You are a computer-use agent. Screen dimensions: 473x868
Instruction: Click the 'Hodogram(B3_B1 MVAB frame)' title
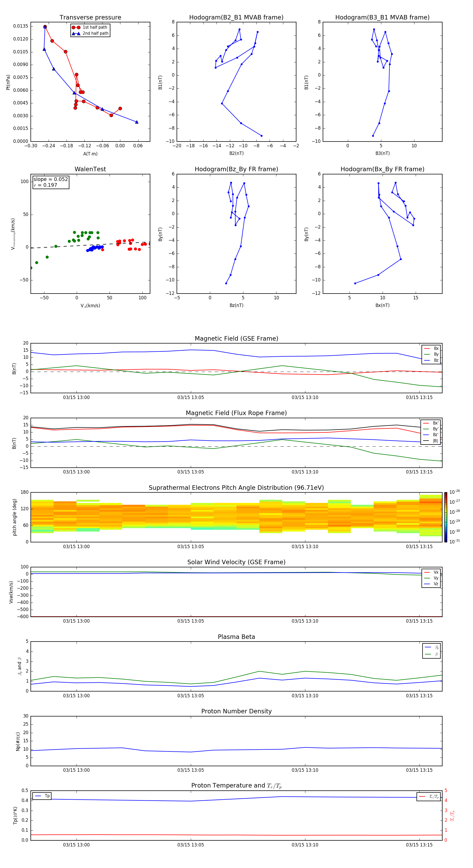(382, 18)
